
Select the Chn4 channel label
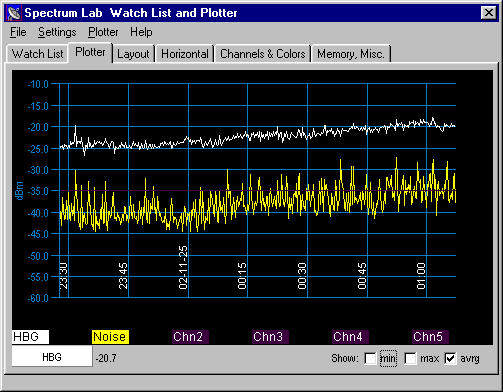(350, 337)
